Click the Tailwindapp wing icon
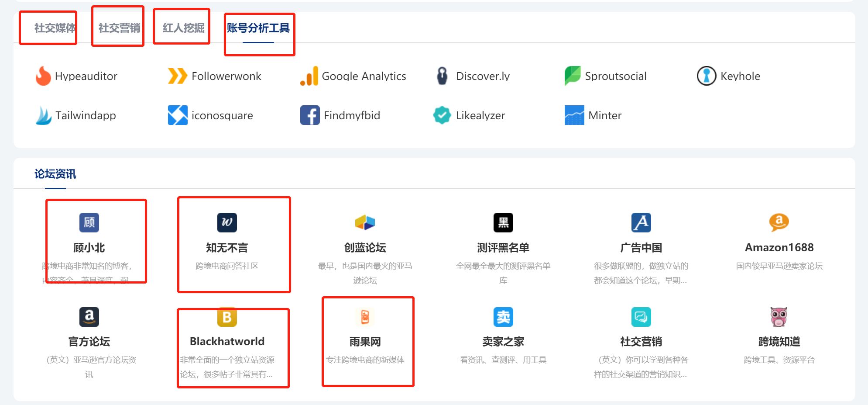This screenshot has width=868, height=405. click(43, 115)
